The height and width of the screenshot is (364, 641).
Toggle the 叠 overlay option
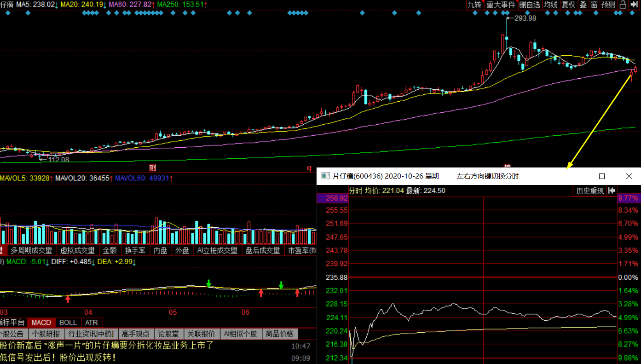tap(583, 5)
